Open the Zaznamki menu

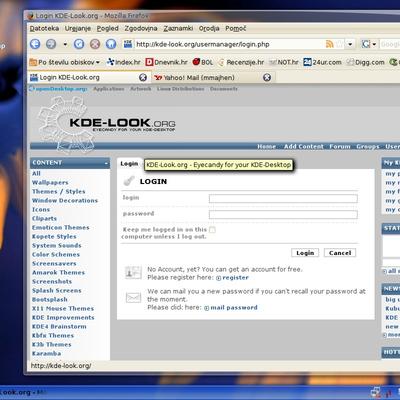coord(178,28)
